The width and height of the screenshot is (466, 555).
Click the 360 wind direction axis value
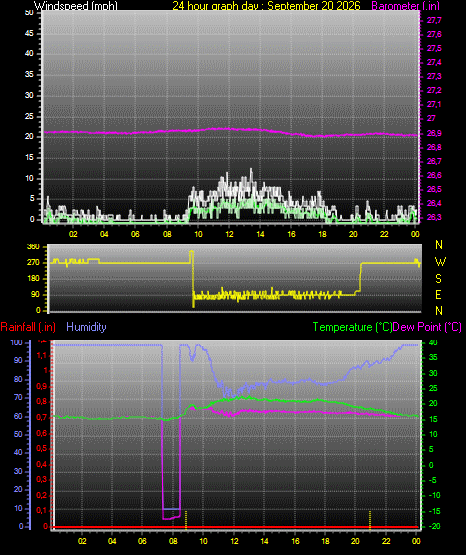tap(33, 247)
